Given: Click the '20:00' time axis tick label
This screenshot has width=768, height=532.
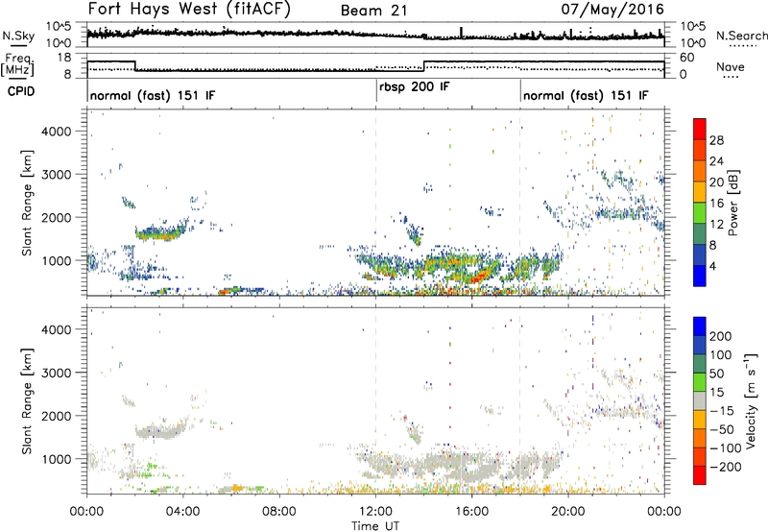Looking at the screenshot, I should (x=567, y=512).
